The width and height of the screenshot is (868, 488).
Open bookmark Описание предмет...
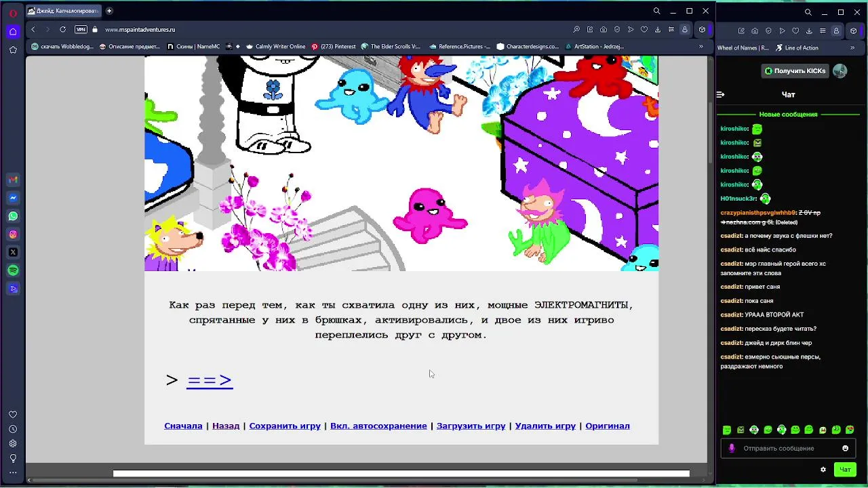(130, 47)
